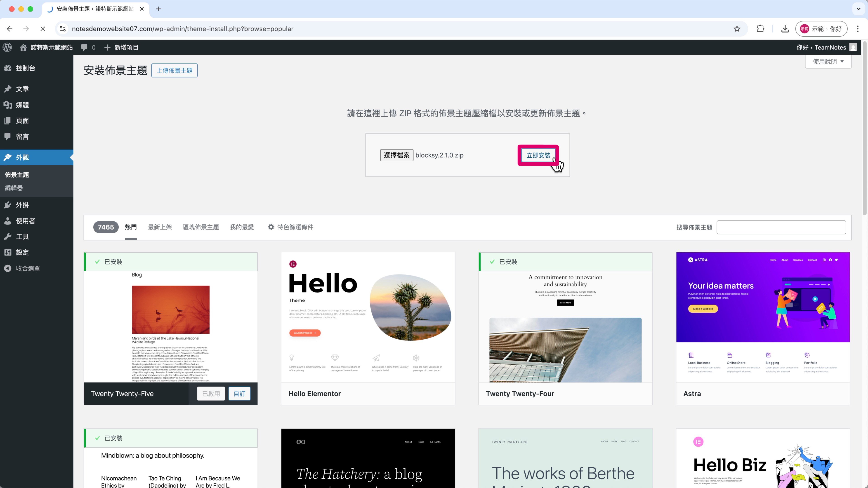
Task: Click the 上傳佈景主題 upload button
Action: (x=174, y=70)
